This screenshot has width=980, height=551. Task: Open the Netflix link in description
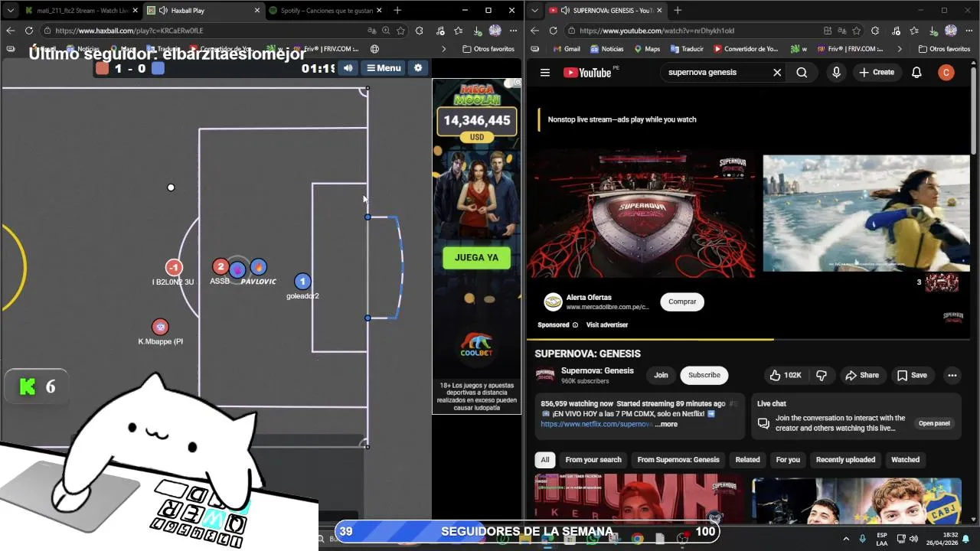[597, 424]
